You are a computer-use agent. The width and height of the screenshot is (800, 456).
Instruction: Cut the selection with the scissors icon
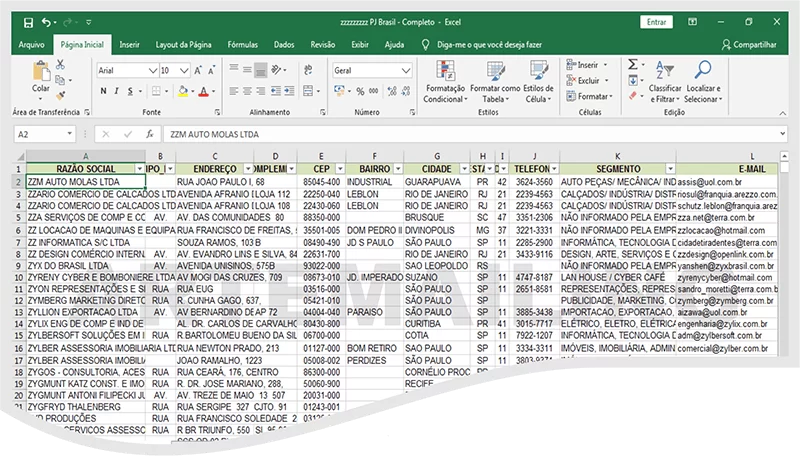point(60,65)
